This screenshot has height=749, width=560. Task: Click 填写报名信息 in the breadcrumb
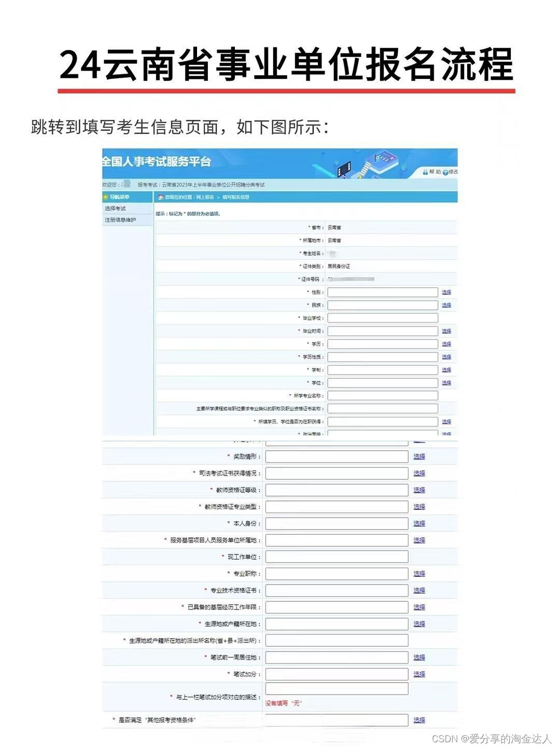coord(236,198)
